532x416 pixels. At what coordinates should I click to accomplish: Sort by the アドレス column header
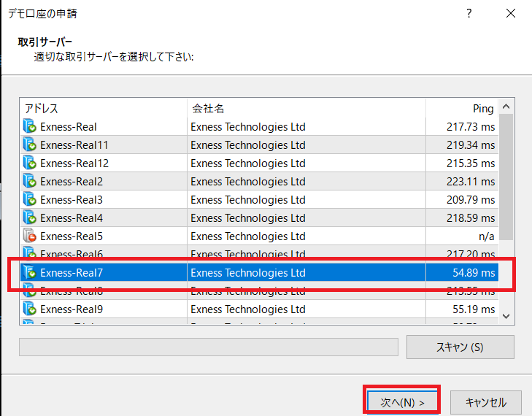coord(104,108)
